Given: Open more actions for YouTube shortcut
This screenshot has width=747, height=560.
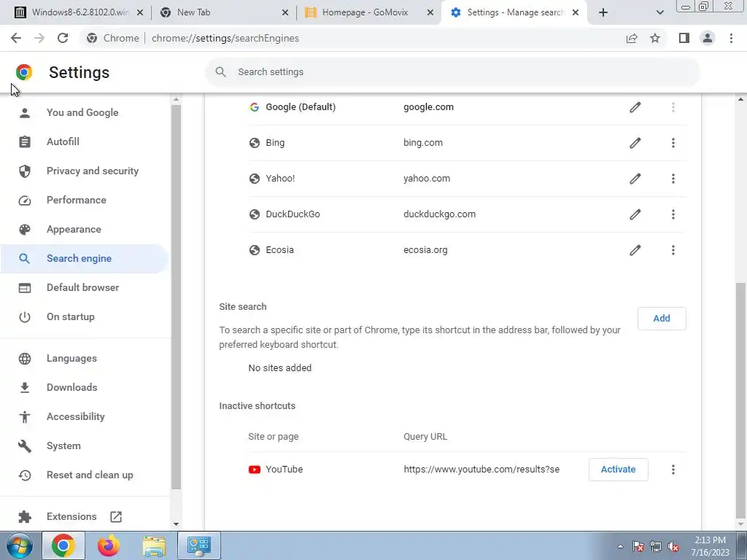Looking at the screenshot, I should coord(673,470).
